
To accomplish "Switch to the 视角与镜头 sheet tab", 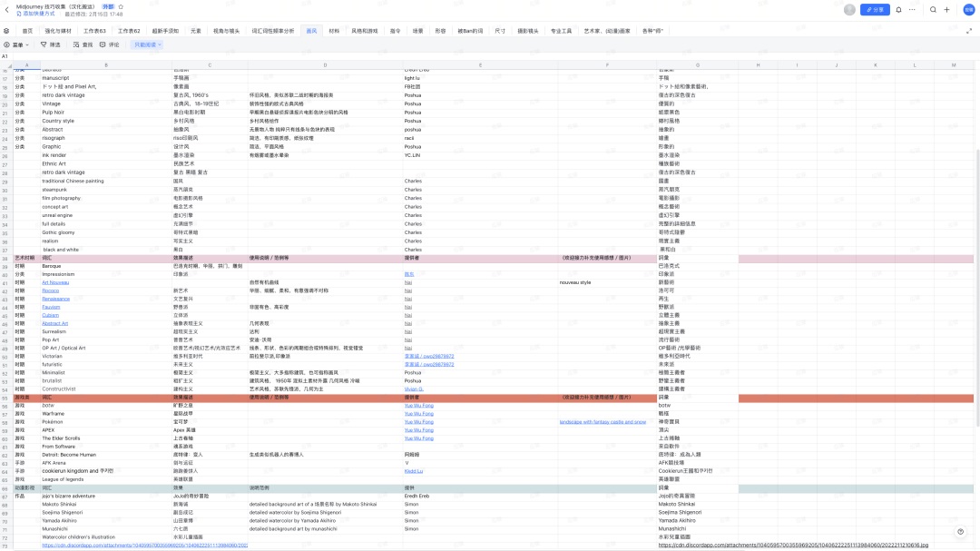I will (226, 31).
